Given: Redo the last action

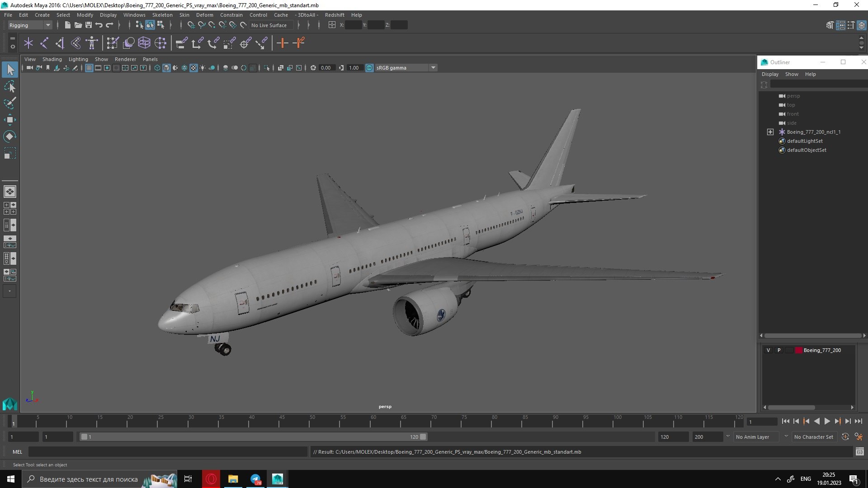Looking at the screenshot, I should [x=109, y=25].
